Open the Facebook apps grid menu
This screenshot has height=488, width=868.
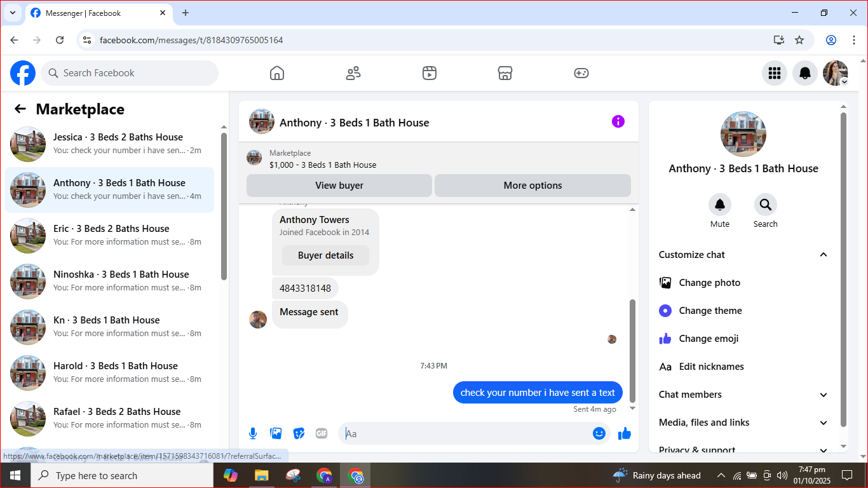point(775,73)
